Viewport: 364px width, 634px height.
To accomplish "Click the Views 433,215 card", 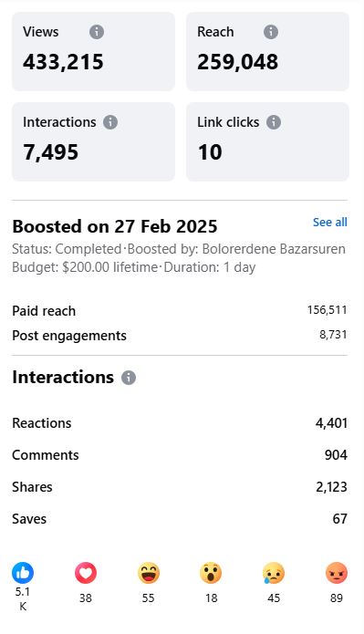I will (93, 51).
